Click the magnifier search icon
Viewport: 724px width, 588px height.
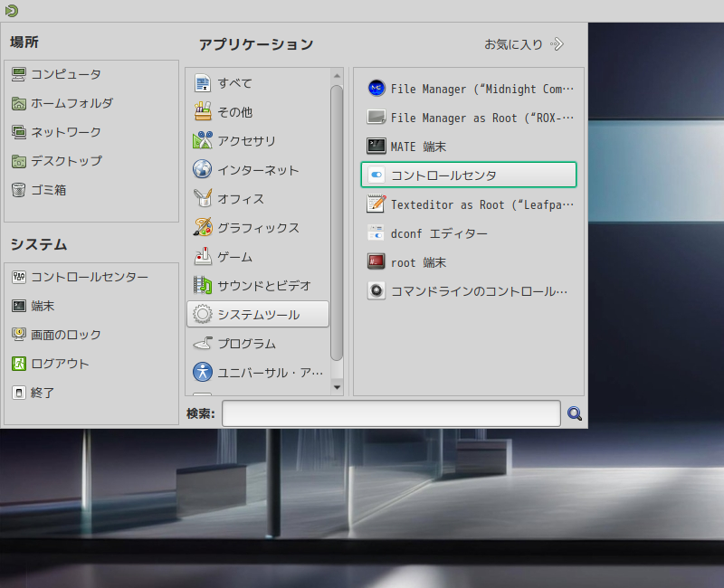[x=575, y=413]
